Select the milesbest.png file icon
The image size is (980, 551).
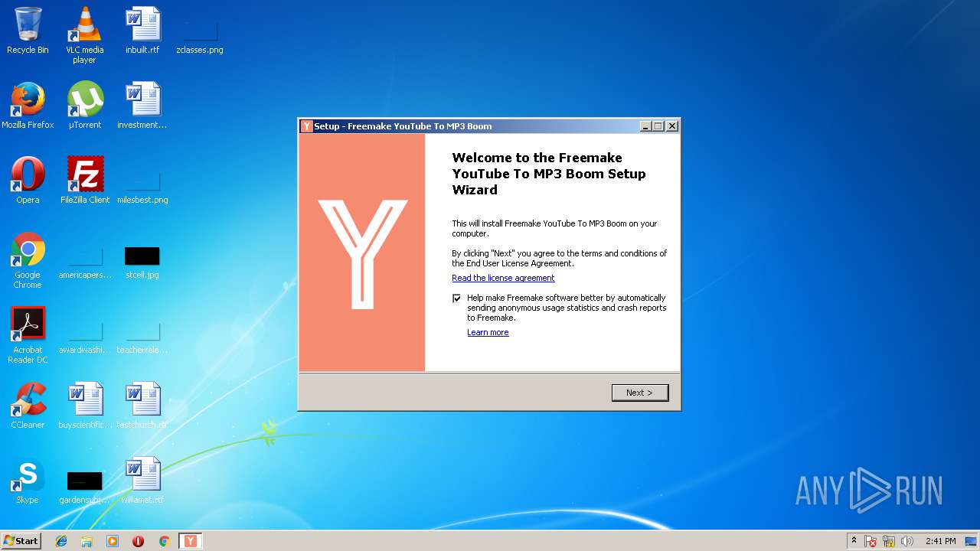142,186
